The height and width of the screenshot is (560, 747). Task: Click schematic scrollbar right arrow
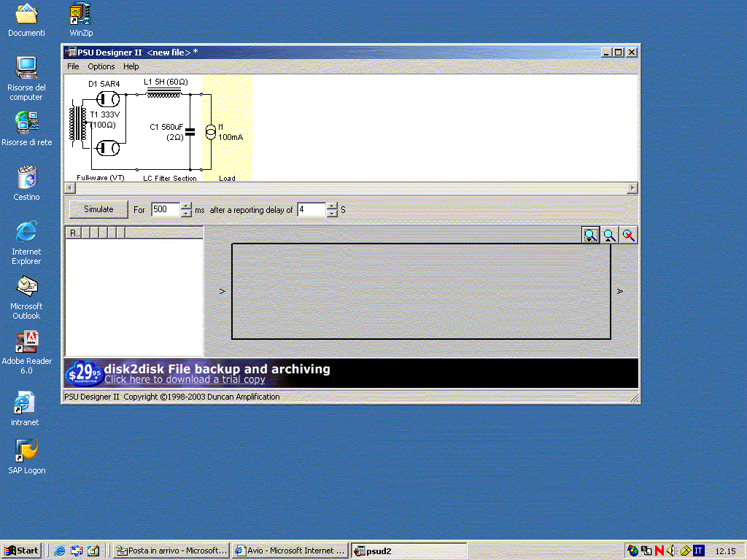[x=632, y=188]
